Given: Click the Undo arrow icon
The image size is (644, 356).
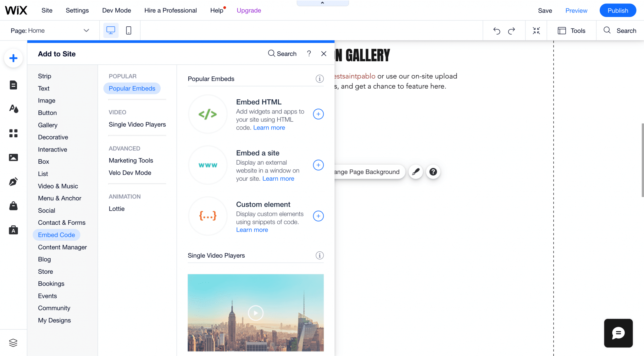Looking at the screenshot, I should tap(497, 31).
